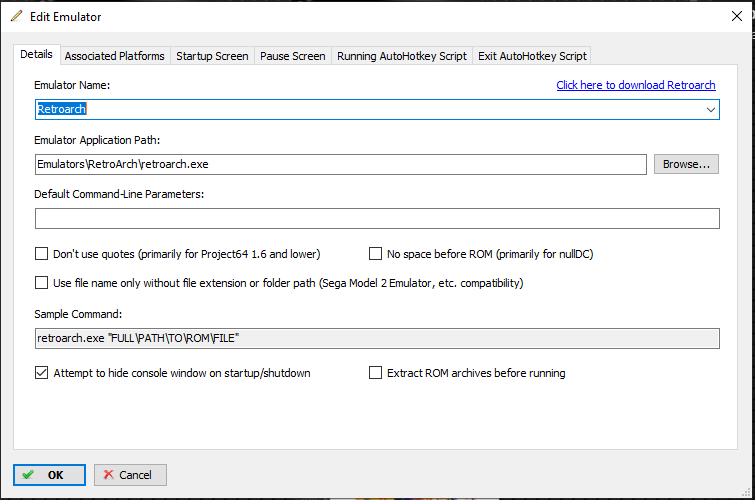Image resolution: width=755 pixels, height=500 pixels.
Task: Open the Running AutoHotkey Script tab
Action: (402, 56)
